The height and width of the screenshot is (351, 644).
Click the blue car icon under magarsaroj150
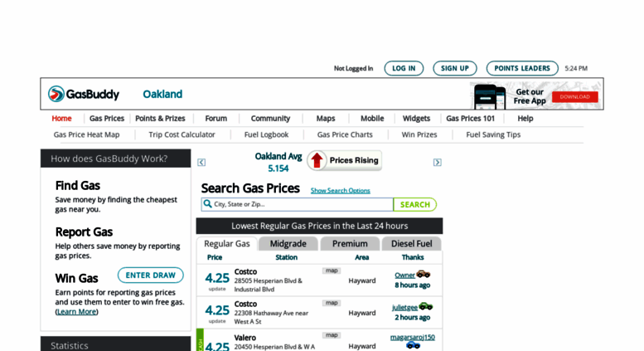(x=413, y=345)
